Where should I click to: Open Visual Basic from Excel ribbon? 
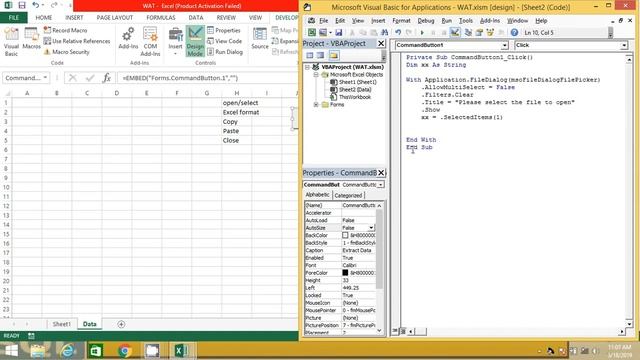click(x=11, y=41)
